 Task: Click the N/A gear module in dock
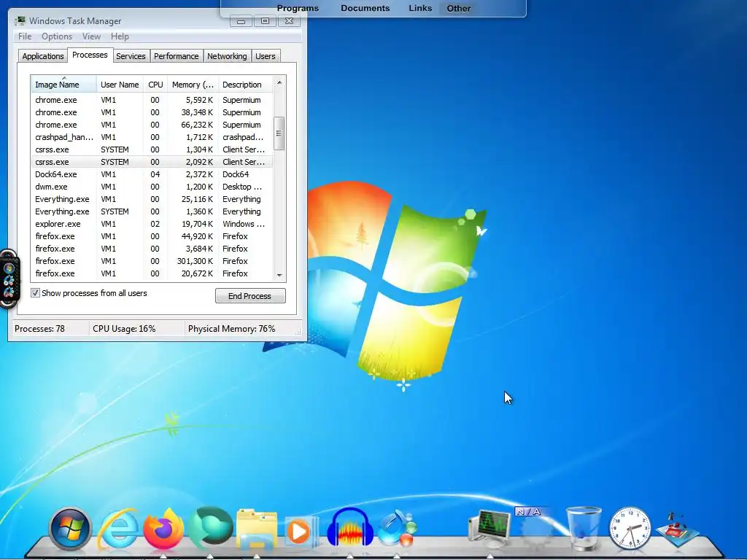coord(537,527)
